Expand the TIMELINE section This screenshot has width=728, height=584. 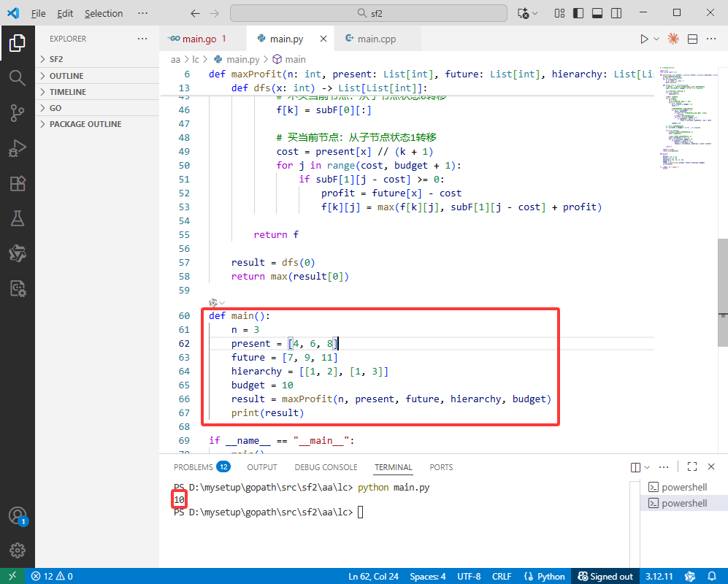97,92
